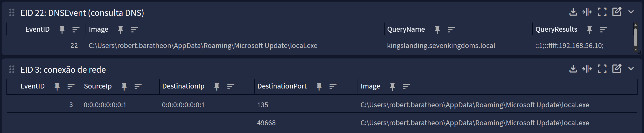Image resolution: width=644 pixels, height=133 pixels.
Task: Pin the DestinationPort column
Action: (319, 86)
